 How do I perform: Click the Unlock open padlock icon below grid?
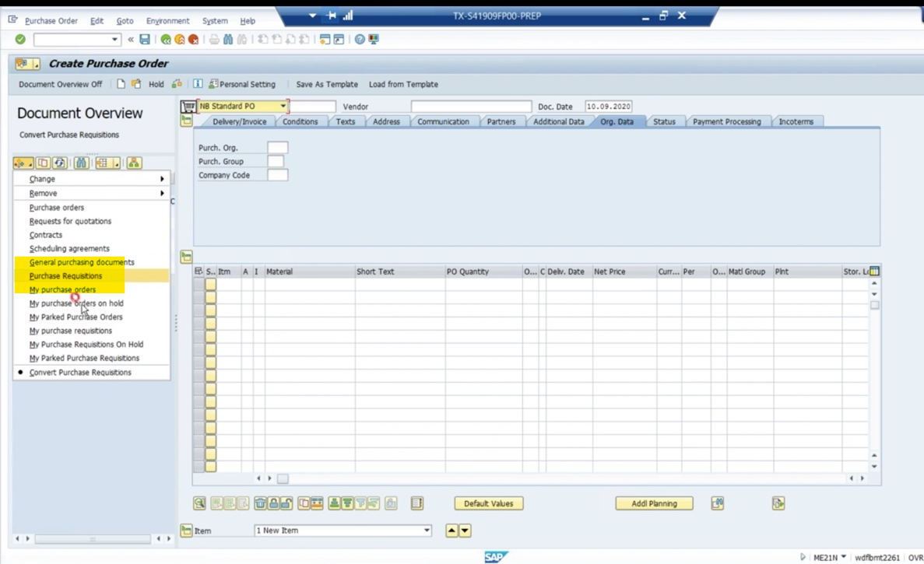point(286,503)
